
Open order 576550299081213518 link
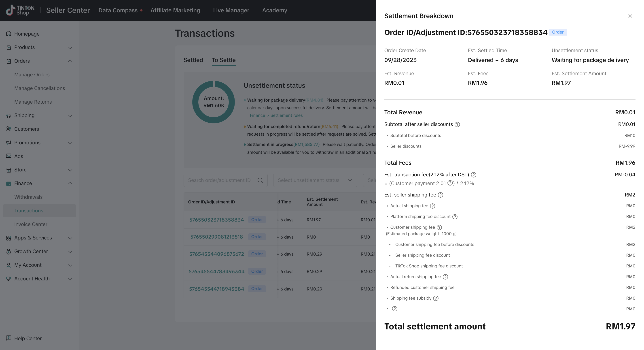[216, 237]
